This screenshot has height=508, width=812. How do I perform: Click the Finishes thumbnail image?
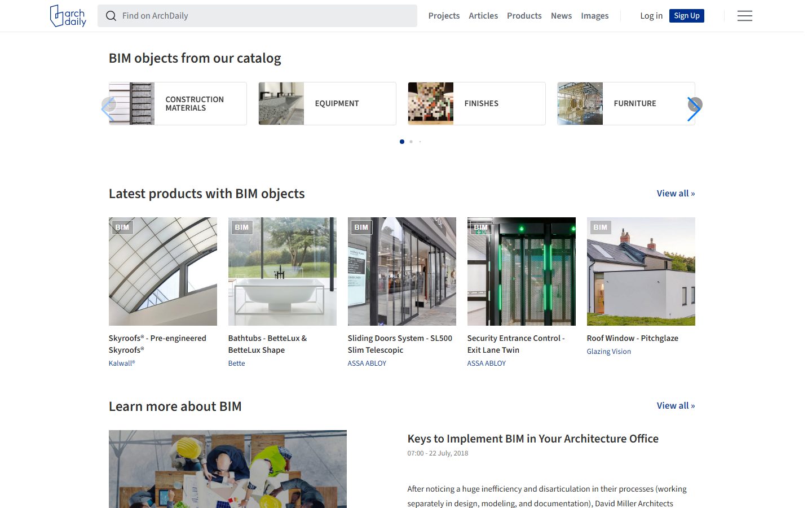(431, 103)
